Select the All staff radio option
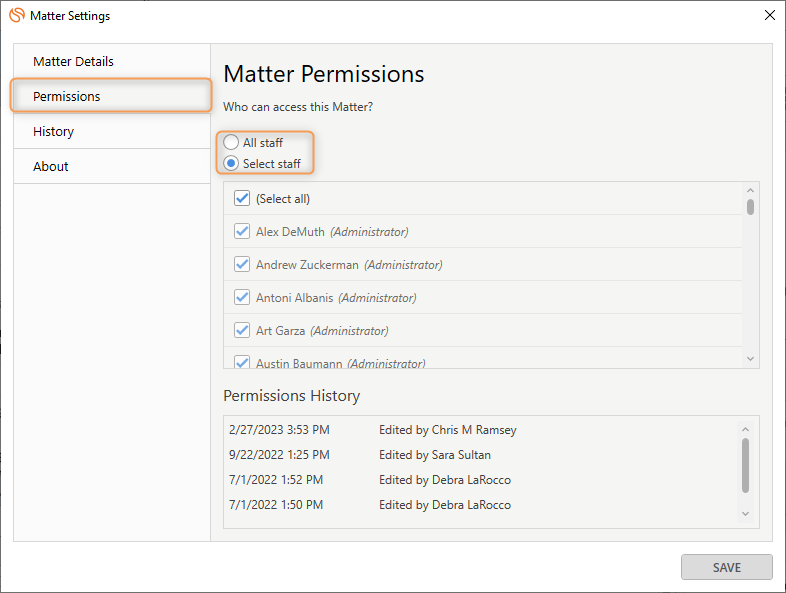Image resolution: width=786 pixels, height=593 pixels. pos(231,142)
